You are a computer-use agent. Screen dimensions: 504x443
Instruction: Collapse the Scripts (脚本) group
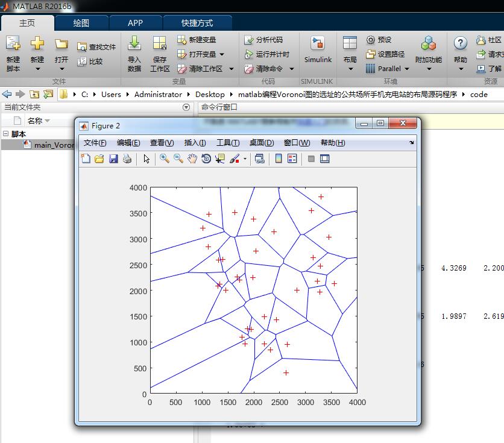[6, 133]
